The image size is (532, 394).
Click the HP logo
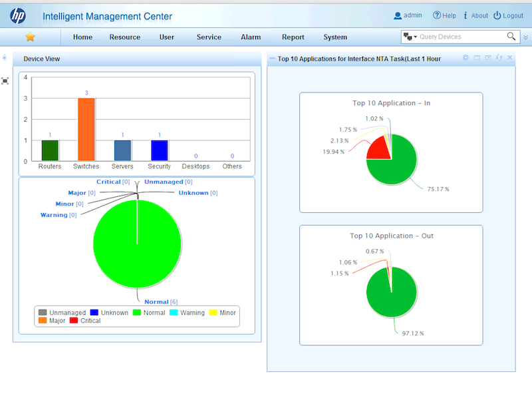(18, 16)
